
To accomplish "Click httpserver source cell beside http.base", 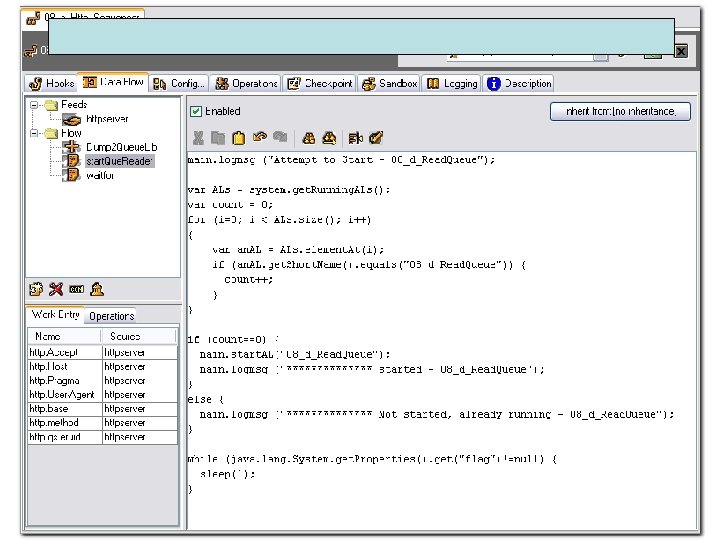I will point(140,409).
